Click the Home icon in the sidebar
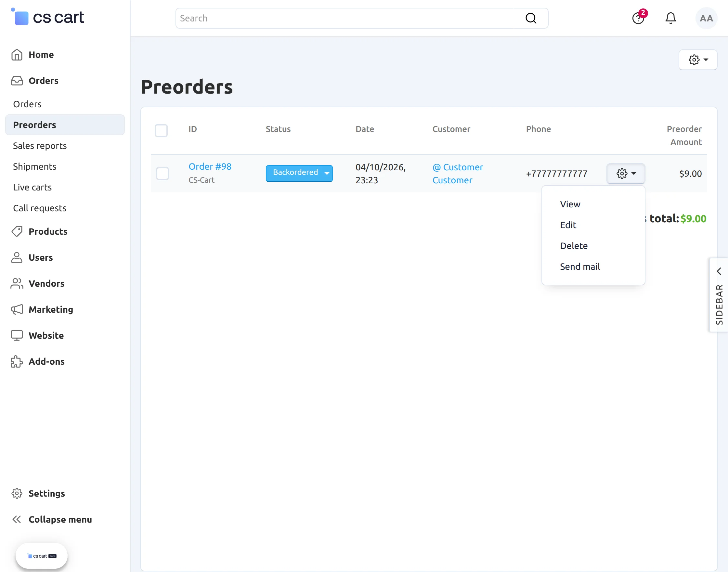 coord(17,55)
